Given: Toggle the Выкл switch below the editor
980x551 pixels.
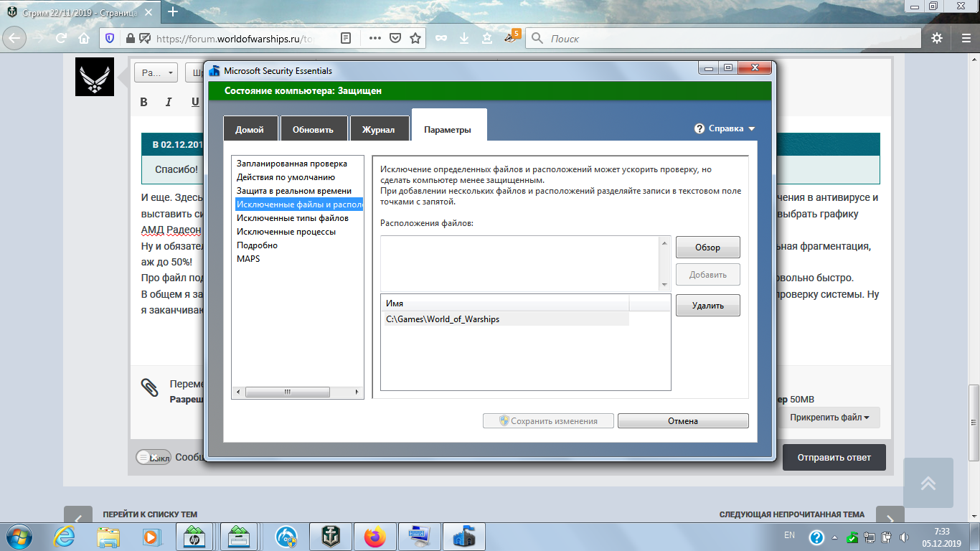Looking at the screenshot, I should point(152,457).
